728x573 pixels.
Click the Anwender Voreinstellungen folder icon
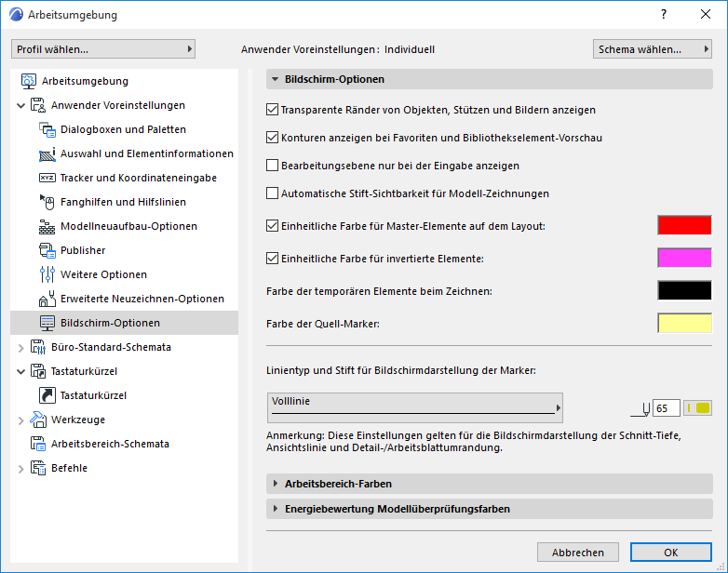click(x=37, y=105)
